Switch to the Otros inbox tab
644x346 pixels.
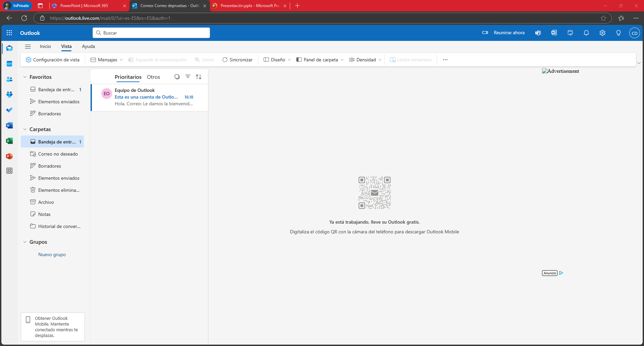point(153,77)
